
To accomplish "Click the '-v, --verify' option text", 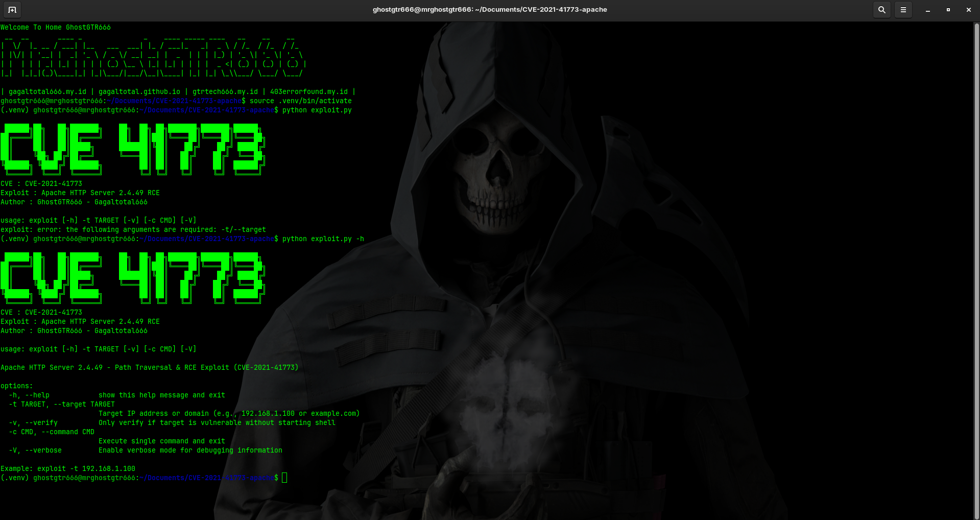I will click(33, 423).
